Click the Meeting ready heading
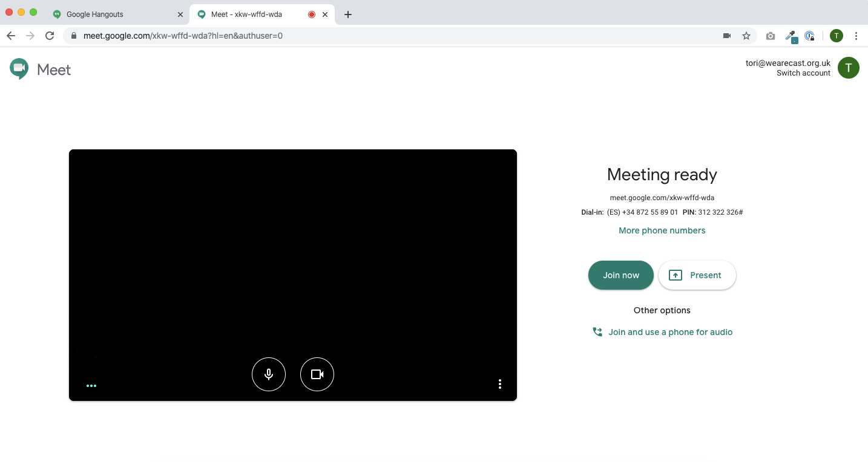The image size is (868, 462). coord(662,175)
